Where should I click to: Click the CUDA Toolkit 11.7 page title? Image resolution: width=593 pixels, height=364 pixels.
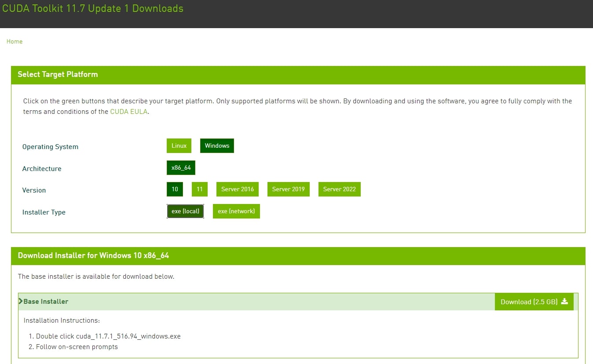point(93,9)
